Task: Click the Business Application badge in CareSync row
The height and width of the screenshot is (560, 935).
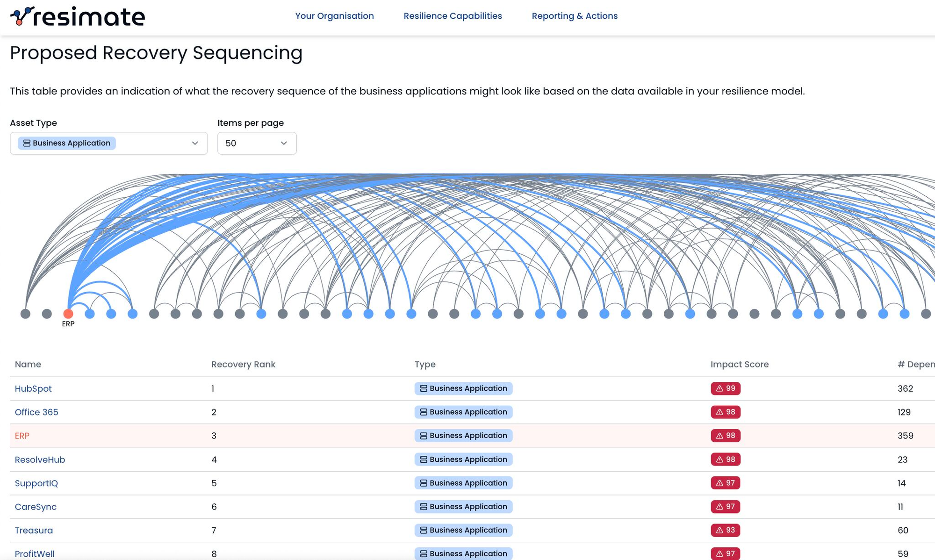Action: pyautogui.click(x=463, y=507)
